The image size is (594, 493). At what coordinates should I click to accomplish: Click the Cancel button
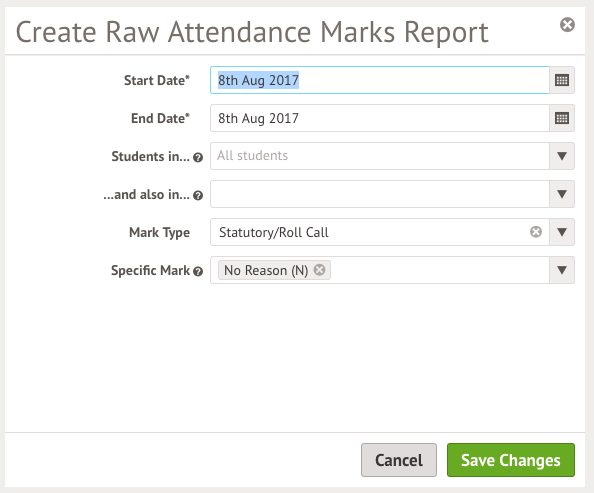[399, 460]
